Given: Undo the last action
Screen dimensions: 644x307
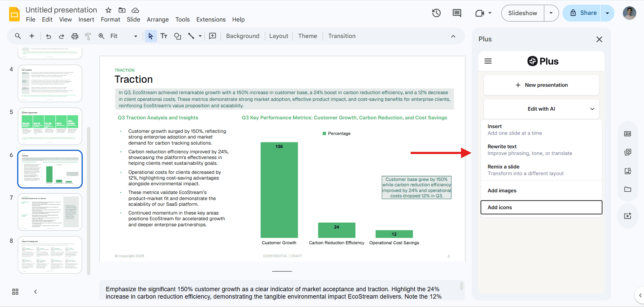Looking at the screenshot, I should (48, 36).
